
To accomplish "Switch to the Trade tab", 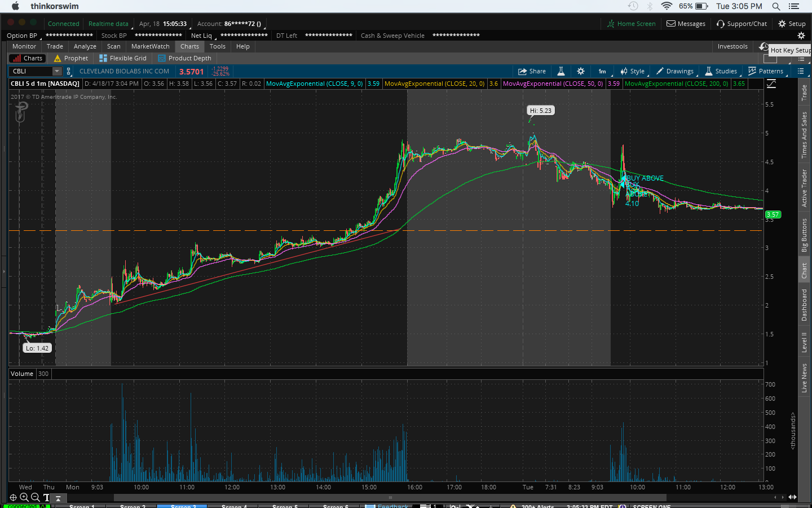I will (55, 46).
